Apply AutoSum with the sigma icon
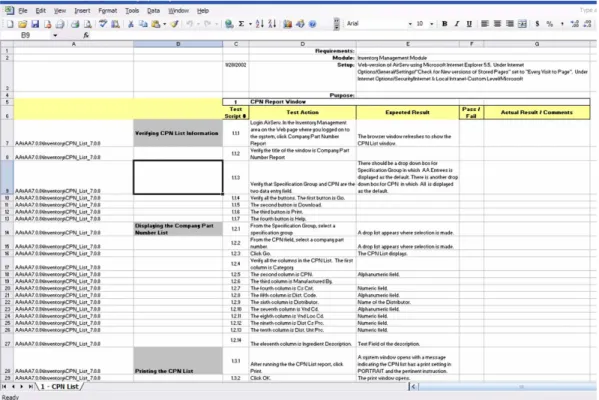The image size is (599, 400). coord(241,24)
